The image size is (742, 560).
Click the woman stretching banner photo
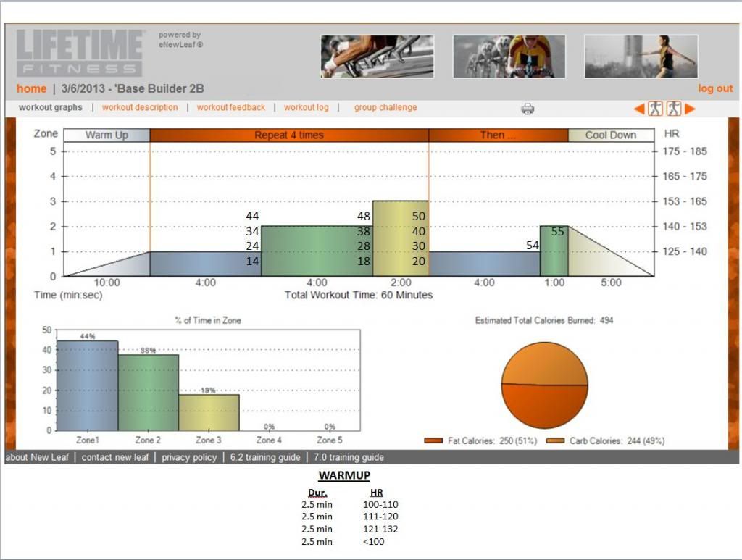pos(641,57)
